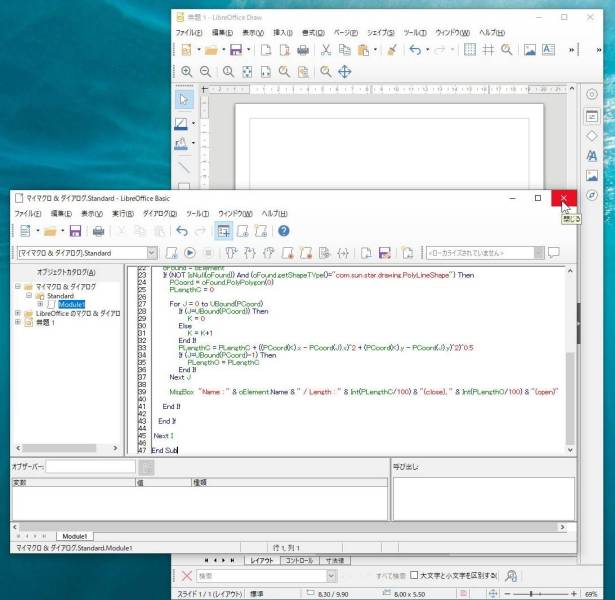Open the Navigator compass icon in Draw sidebar
This screenshot has height=600, width=615.
(592, 195)
